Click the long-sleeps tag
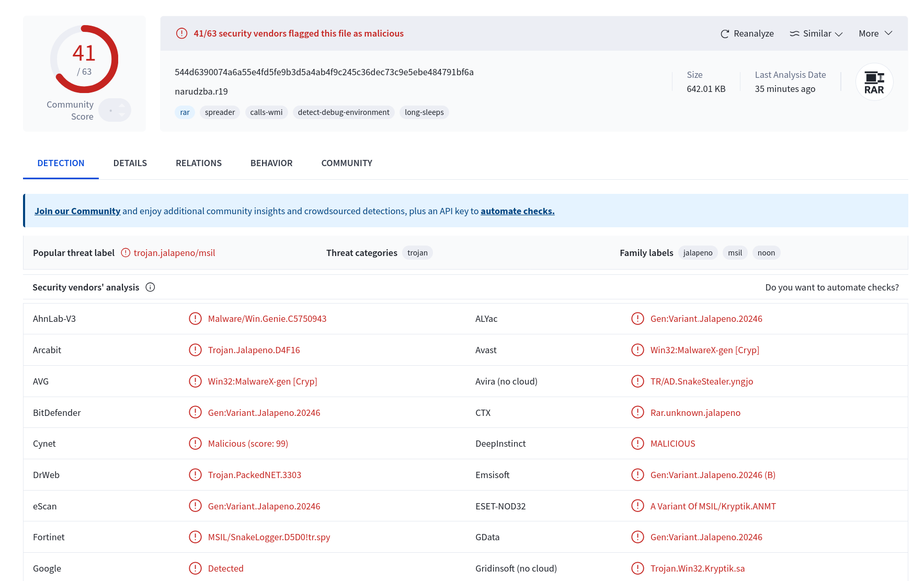Image resolution: width=924 pixels, height=581 pixels. (424, 112)
